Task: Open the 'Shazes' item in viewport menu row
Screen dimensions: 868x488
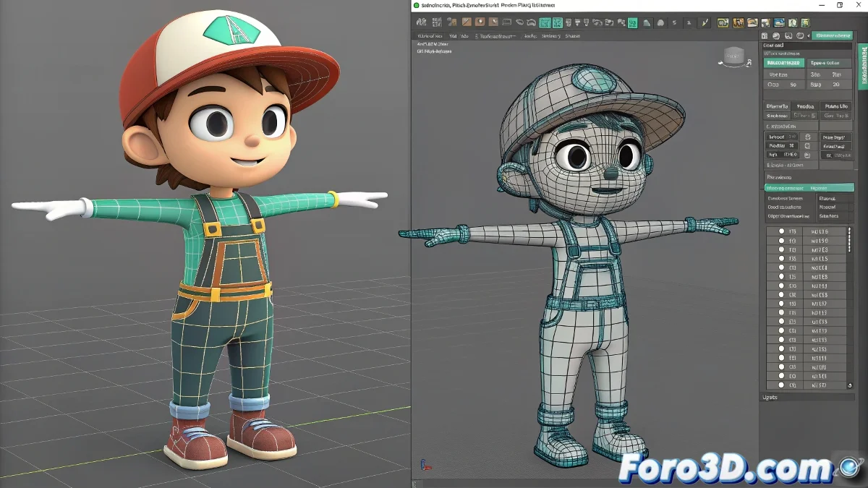Action: click(x=573, y=35)
